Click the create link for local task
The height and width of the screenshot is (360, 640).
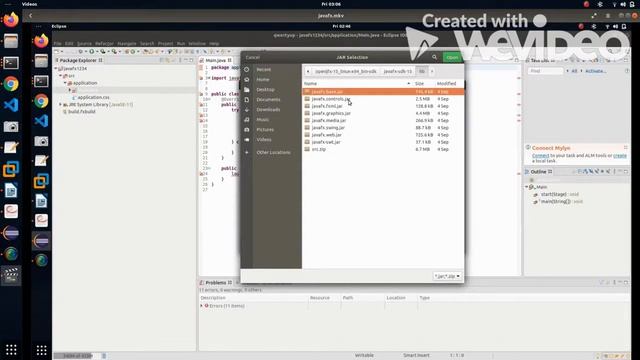point(620,156)
